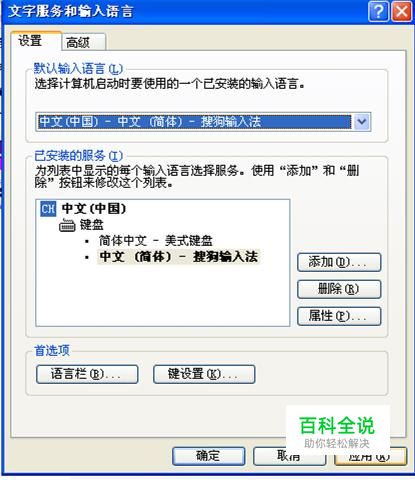Screen dimensions: 415x480
Task: Click the 取消 cancel button
Action: pyautogui.click(x=289, y=456)
